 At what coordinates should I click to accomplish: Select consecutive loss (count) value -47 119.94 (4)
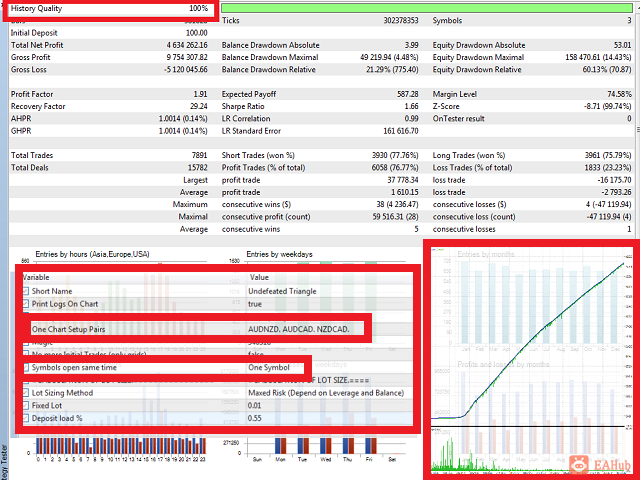click(609, 216)
